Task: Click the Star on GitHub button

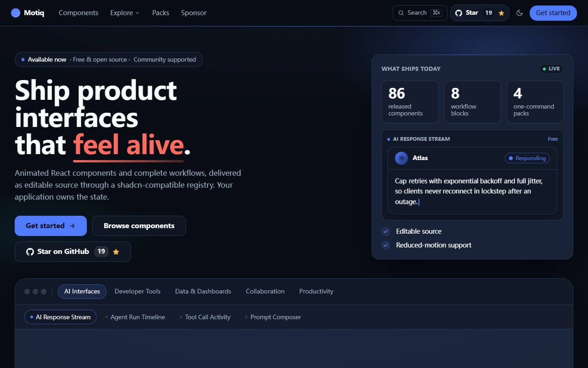Action: [73, 252]
